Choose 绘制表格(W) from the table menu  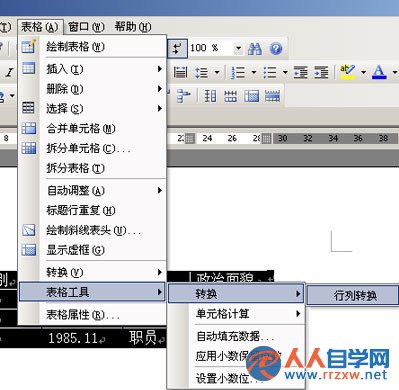point(92,47)
